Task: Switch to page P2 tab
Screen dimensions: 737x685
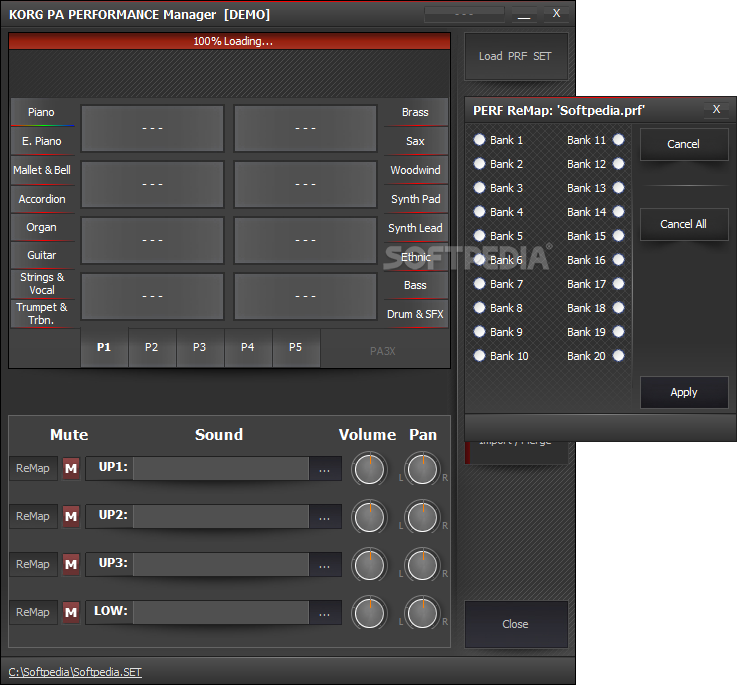Action: [152, 347]
